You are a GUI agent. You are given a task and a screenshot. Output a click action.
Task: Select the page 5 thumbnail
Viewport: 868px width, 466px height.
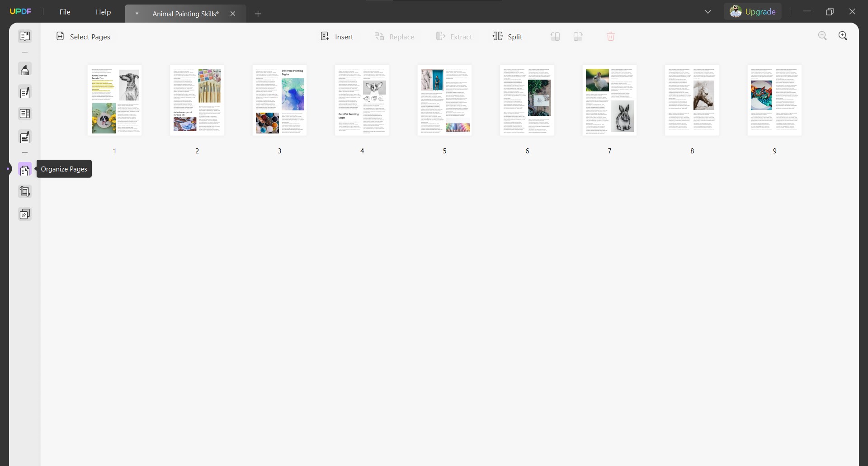pos(445,100)
